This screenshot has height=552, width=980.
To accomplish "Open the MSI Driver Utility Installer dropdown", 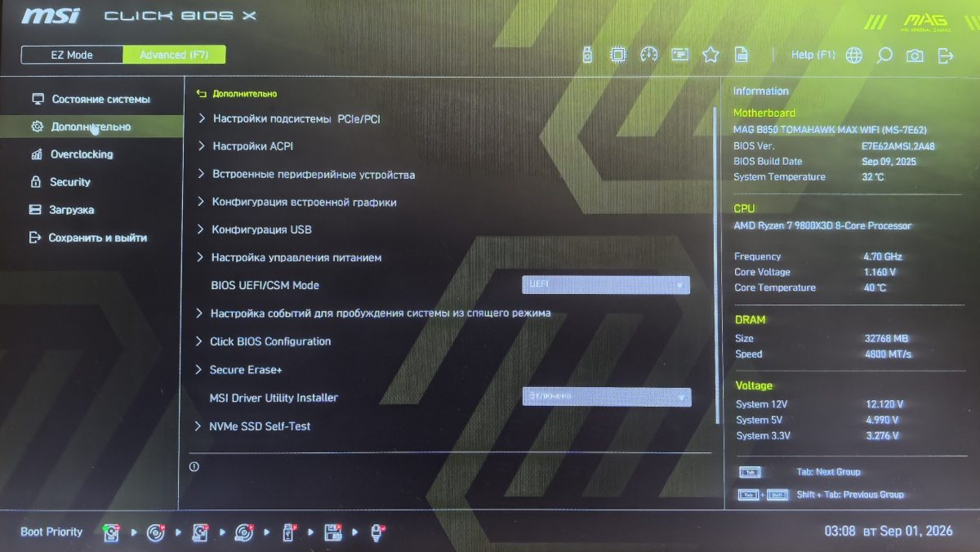I will (x=607, y=397).
